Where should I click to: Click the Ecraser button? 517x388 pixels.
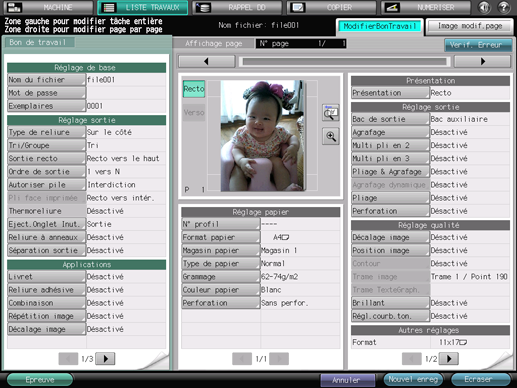(x=480, y=379)
